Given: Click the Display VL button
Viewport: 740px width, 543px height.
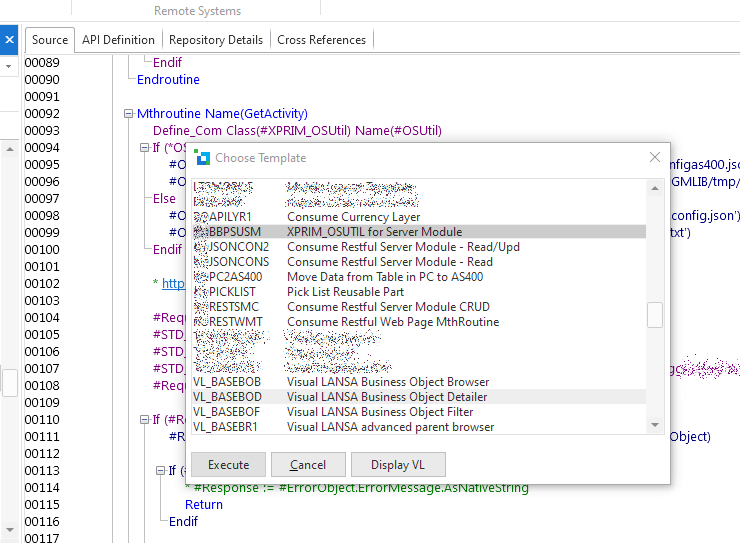Looking at the screenshot, I should (397, 465).
